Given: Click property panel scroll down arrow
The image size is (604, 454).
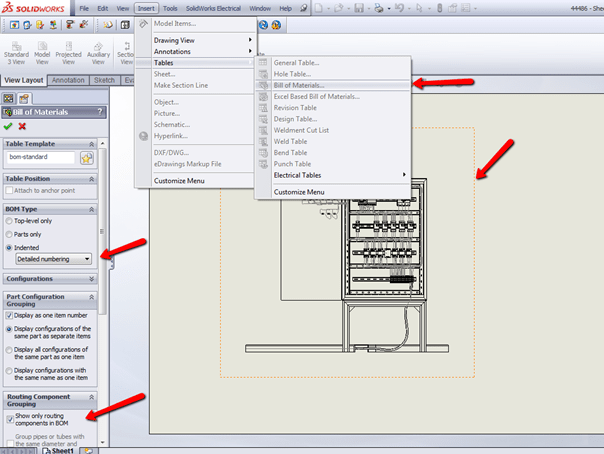Looking at the screenshot, I should tap(102, 442).
